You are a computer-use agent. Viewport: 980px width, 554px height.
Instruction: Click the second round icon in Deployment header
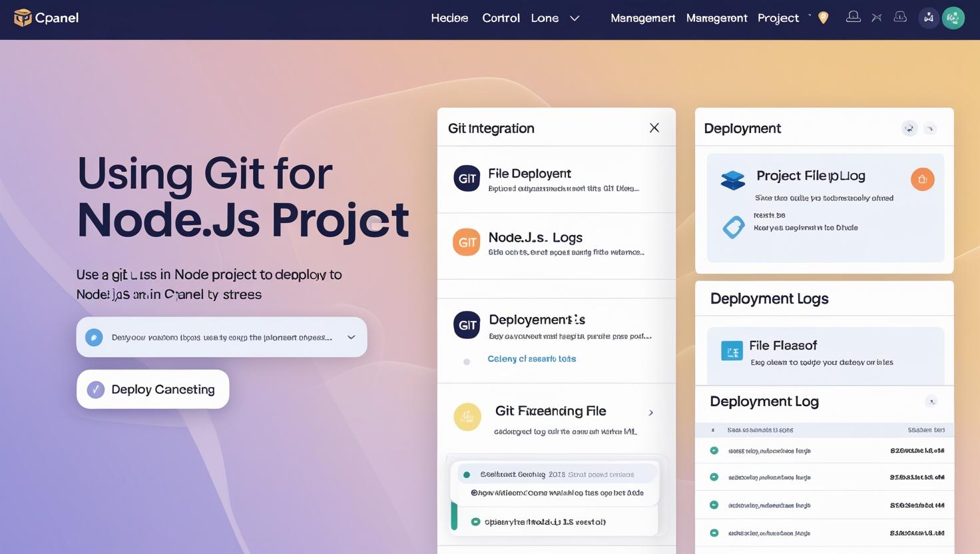click(x=931, y=129)
